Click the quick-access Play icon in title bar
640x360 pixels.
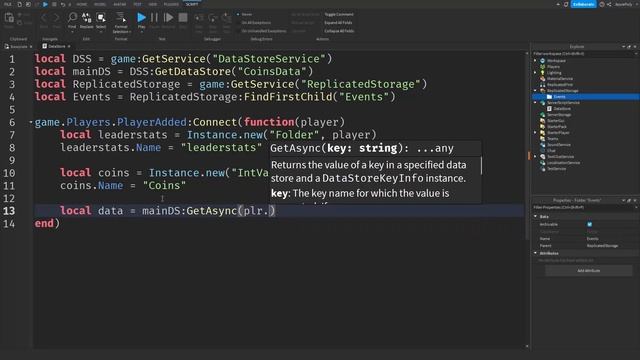pyautogui.click(x=45, y=4)
